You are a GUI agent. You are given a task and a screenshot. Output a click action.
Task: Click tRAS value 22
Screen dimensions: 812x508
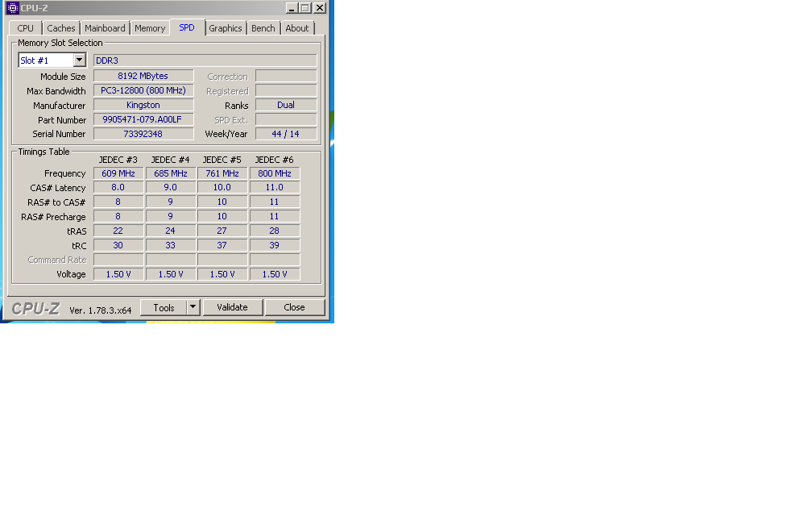pos(118,231)
